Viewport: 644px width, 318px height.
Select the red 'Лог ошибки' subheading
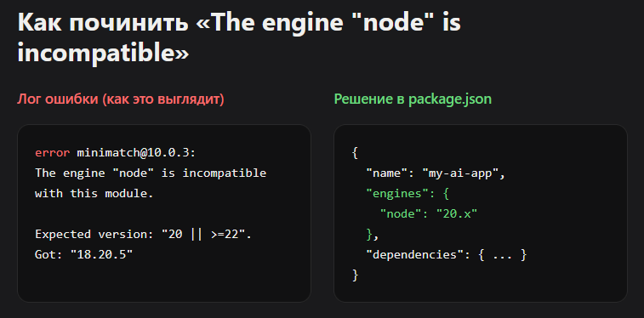[120, 99]
